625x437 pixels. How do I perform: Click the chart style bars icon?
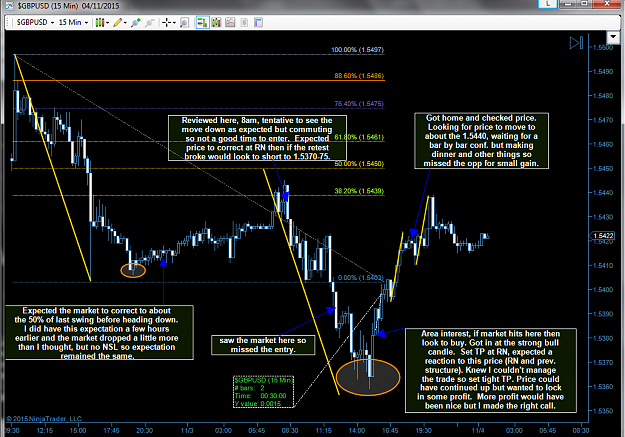coord(99,22)
